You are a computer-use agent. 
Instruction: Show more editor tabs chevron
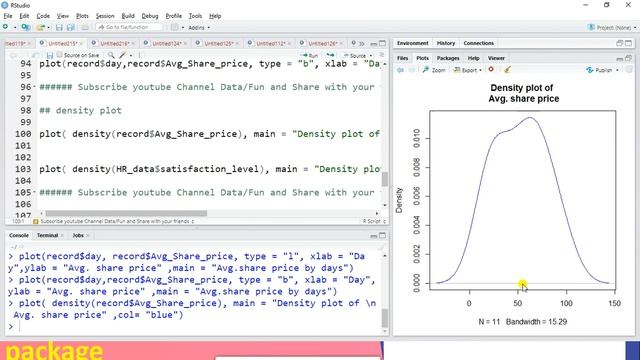[x=361, y=43]
